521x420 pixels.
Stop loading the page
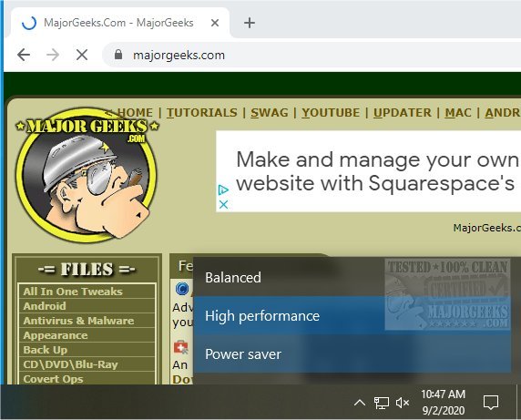tap(82, 55)
